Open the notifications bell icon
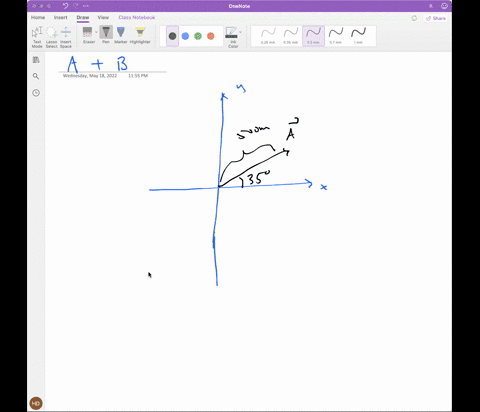The image size is (480, 412). [x=431, y=6]
